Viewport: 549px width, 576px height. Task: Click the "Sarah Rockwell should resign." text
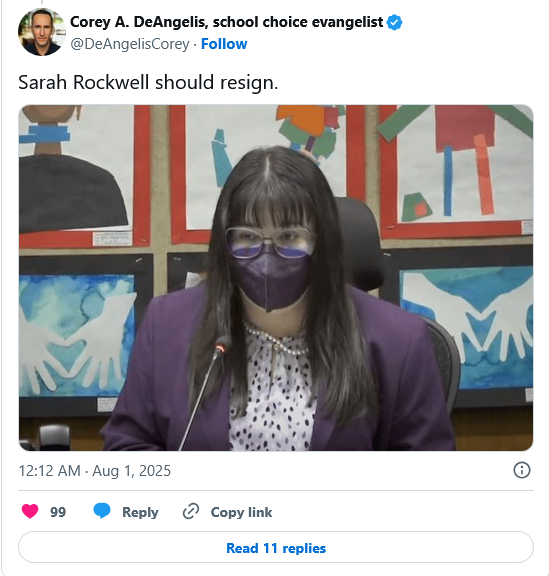coord(148,82)
